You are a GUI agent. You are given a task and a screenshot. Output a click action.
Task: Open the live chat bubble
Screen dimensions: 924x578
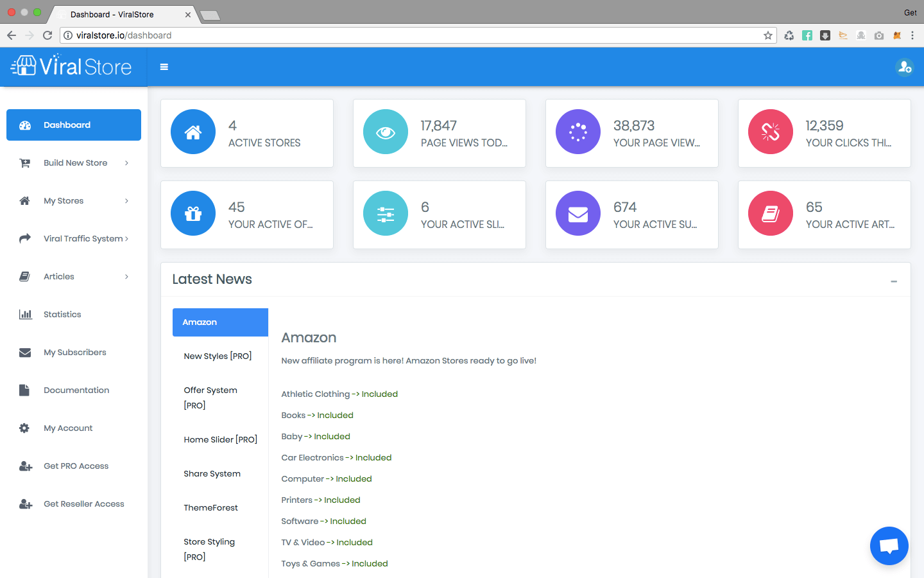[889, 546]
